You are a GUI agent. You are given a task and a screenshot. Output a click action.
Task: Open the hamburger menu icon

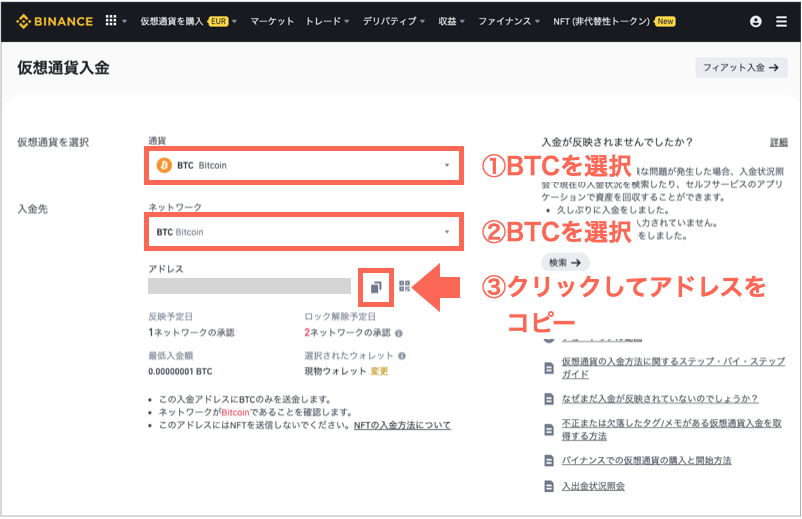pos(781,21)
